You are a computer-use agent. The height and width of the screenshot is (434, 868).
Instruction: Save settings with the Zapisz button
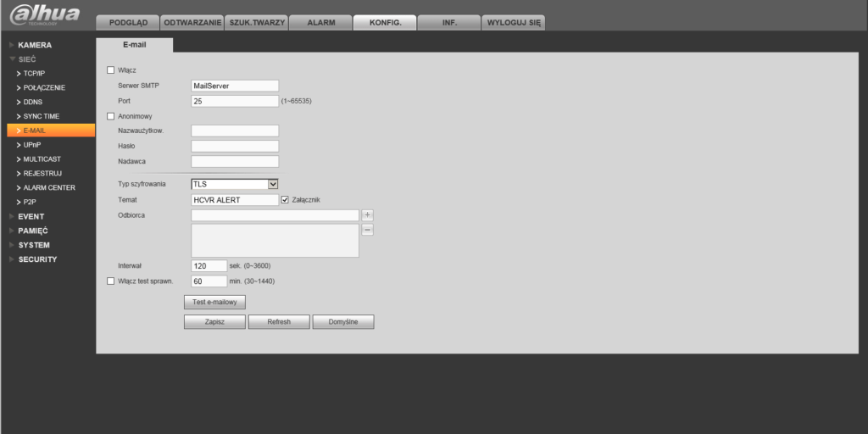(x=214, y=322)
